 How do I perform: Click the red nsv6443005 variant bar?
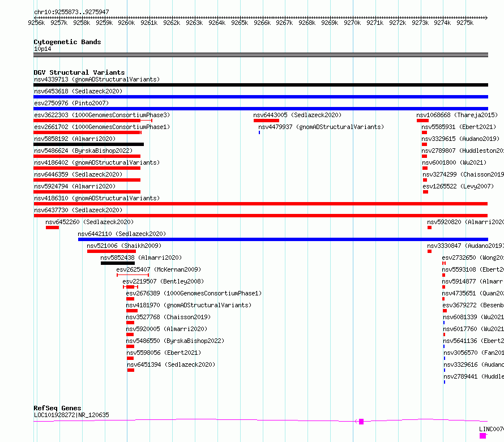(x=267, y=121)
